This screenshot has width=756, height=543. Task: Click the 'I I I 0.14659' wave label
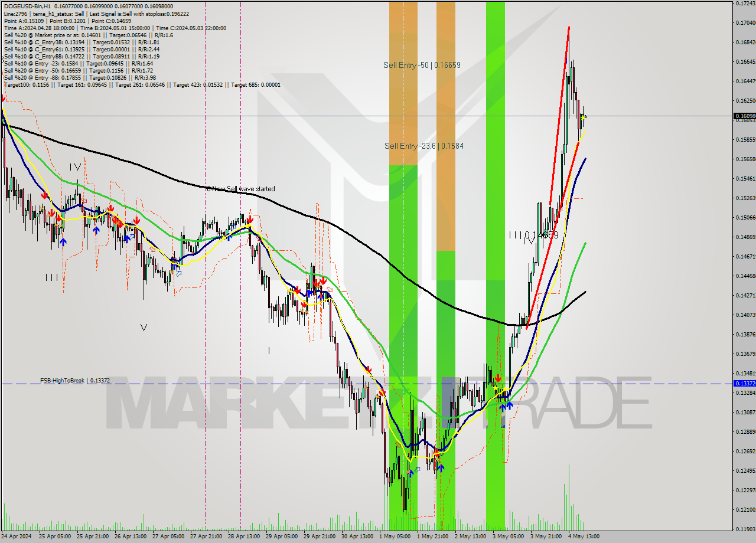coord(533,235)
